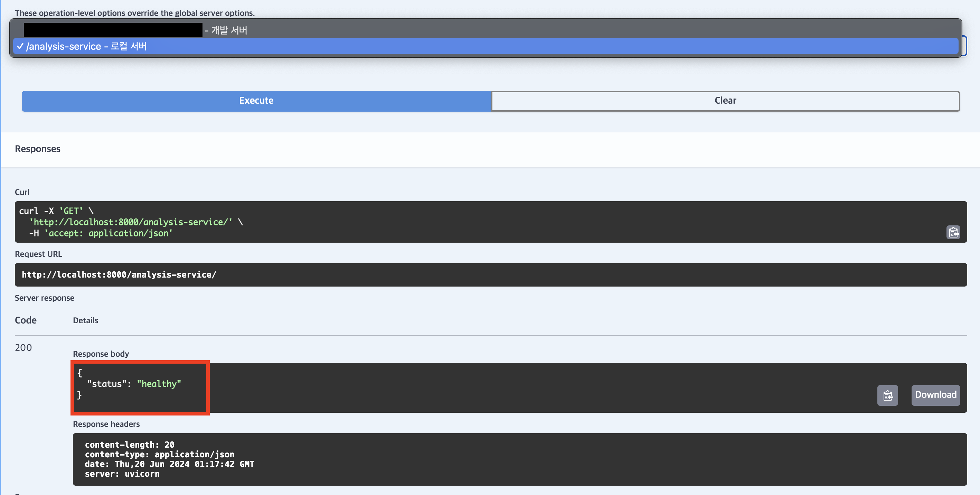The image size is (980, 495).
Task: Click the content-type header line
Action: (x=159, y=454)
